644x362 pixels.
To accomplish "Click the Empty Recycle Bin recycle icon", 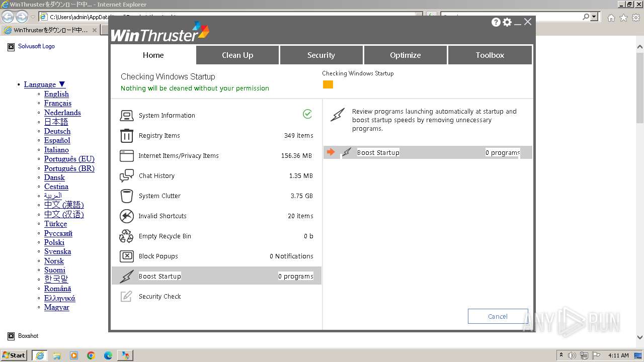I will [x=127, y=236].
